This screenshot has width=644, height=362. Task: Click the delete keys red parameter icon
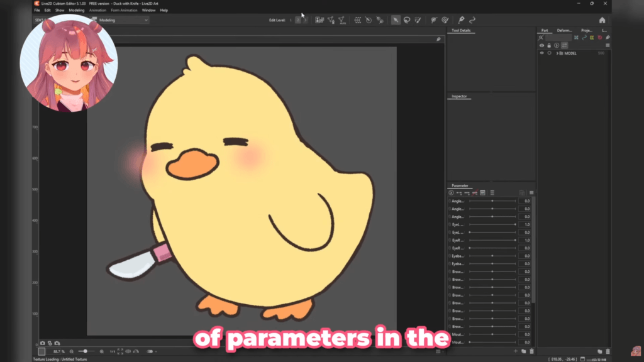(x=475, y=193)
